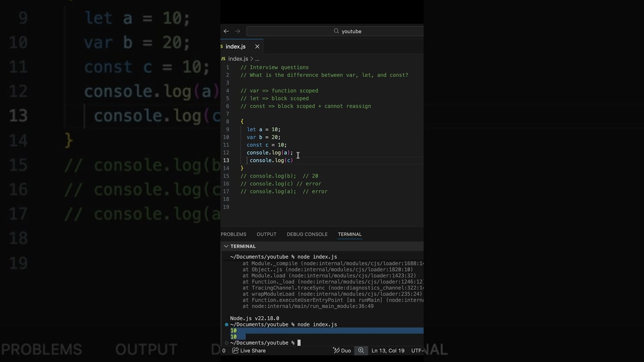
Task: Click the blue command decoration dot in terminal
Action: 226,325
